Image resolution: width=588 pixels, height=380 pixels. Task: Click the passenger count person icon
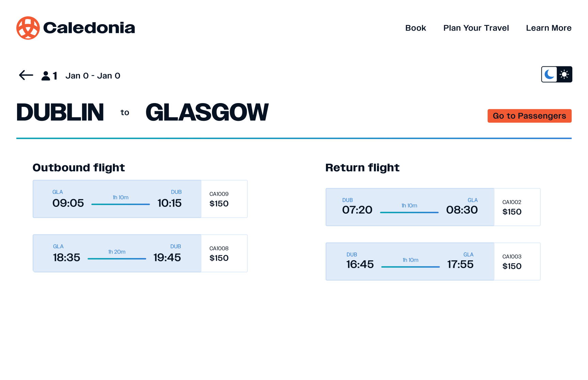46,76
